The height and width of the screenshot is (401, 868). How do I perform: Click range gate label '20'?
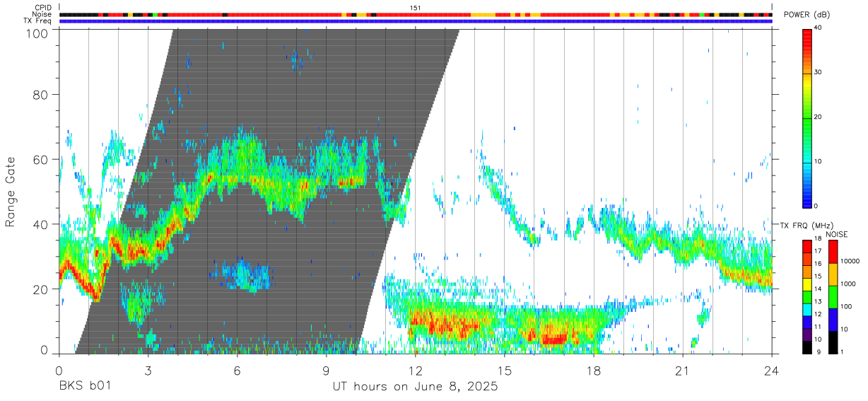tap(40, 289)
